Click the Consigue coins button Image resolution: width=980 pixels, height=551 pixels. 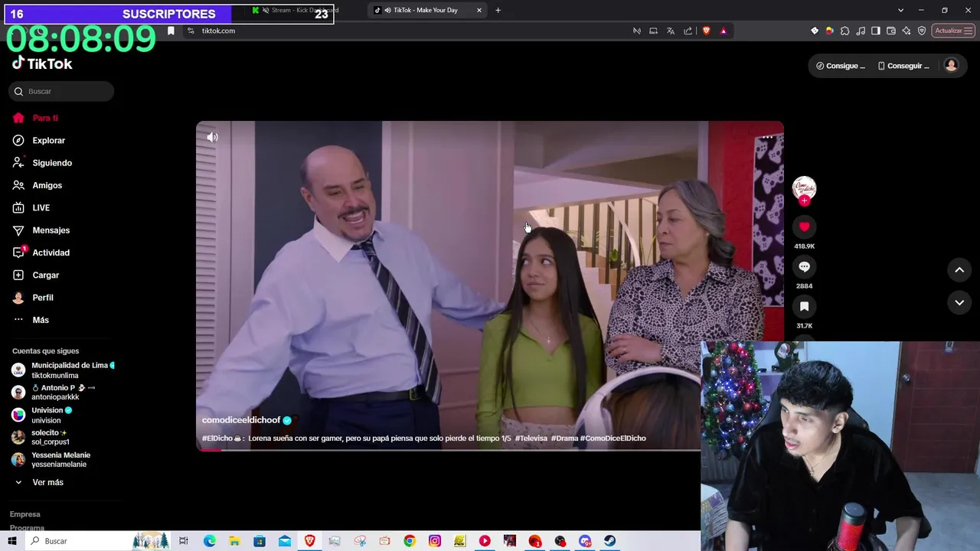tap(841, 66)
